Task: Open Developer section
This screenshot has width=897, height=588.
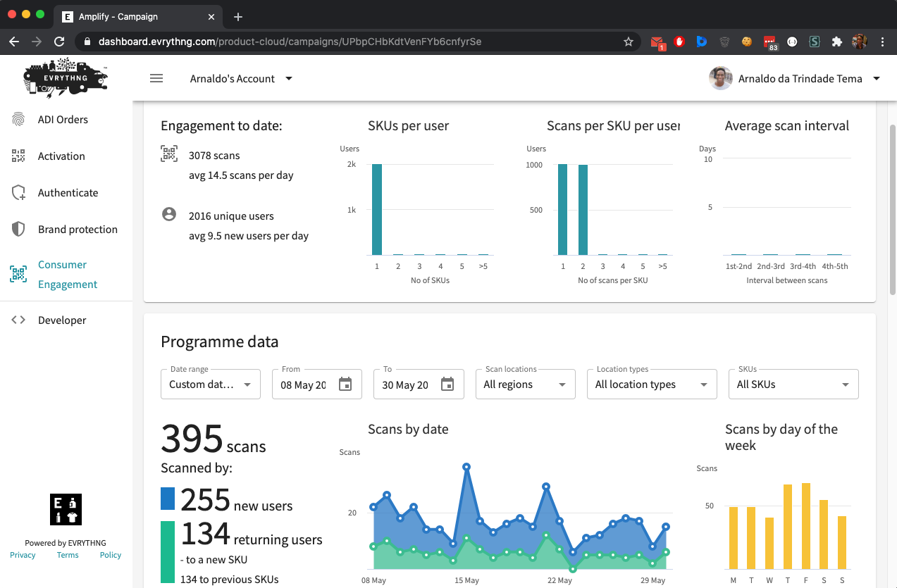Action: point(62,320)
